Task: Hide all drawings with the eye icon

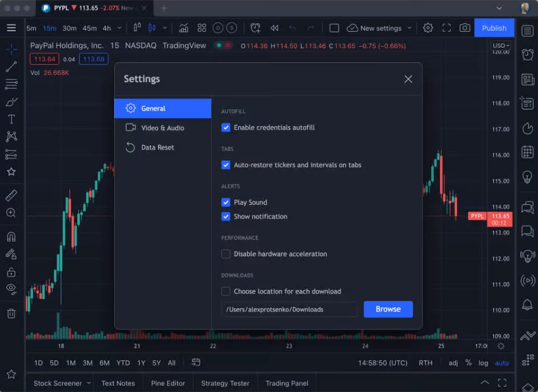Action: (11, 289)
